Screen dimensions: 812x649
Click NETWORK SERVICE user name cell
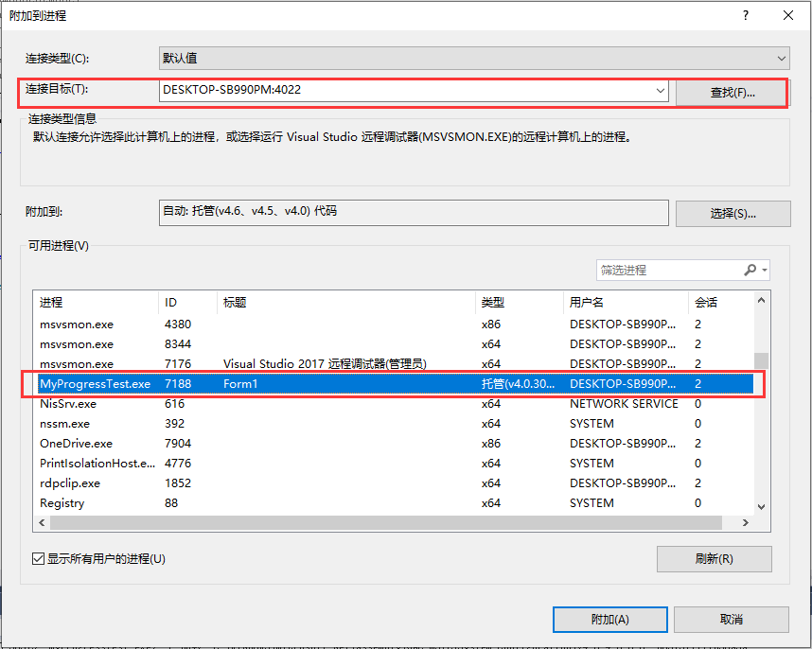(x=624, y=404)
